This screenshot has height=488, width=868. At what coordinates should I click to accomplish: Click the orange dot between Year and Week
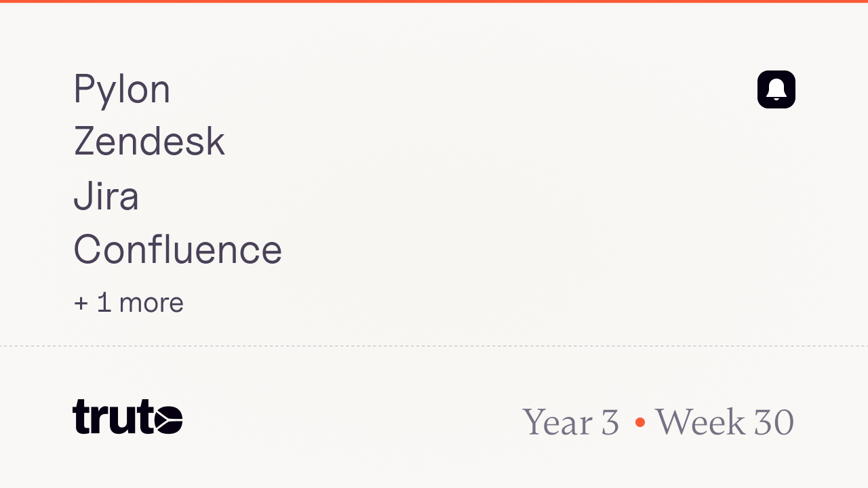[x=639, y=422]
